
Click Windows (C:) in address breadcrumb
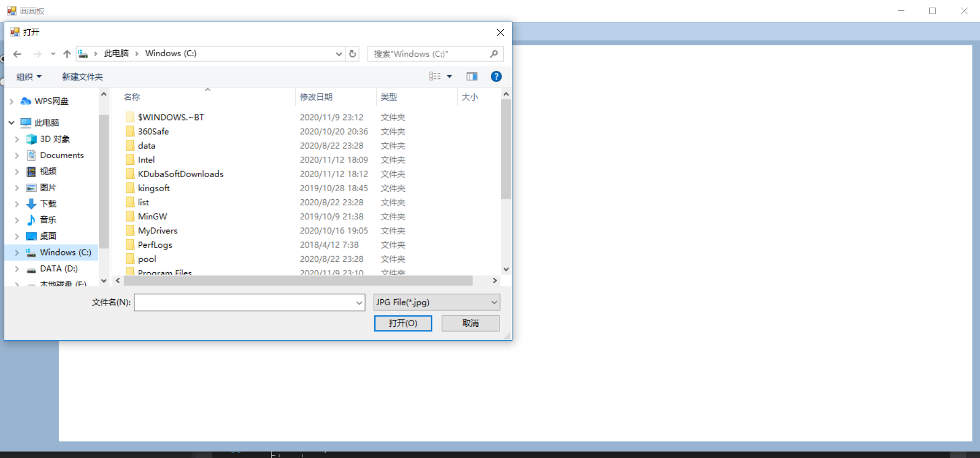click(x=171, y=53)
